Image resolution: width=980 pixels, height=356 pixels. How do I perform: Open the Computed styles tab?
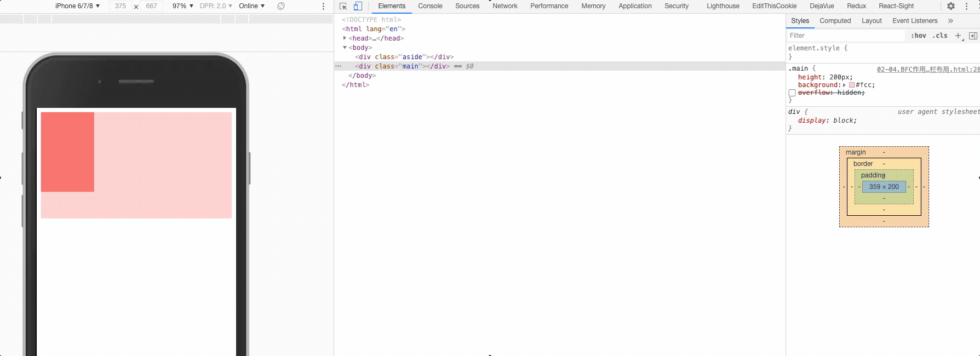835,21
